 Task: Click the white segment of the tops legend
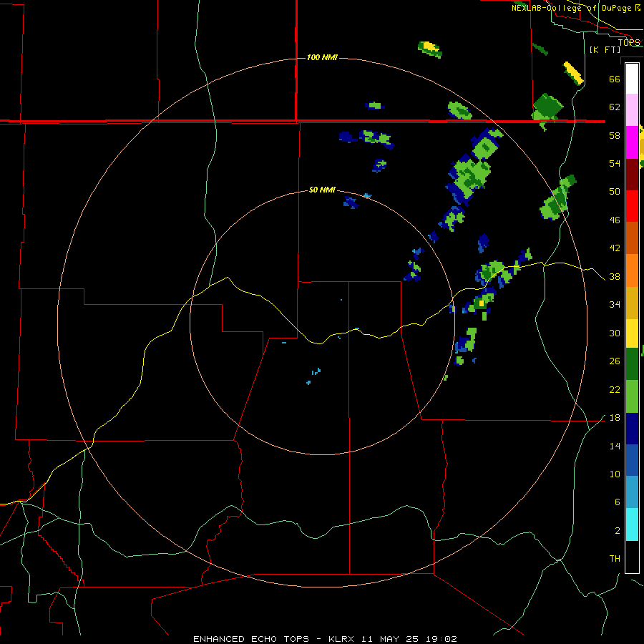[x=632, y=79]
